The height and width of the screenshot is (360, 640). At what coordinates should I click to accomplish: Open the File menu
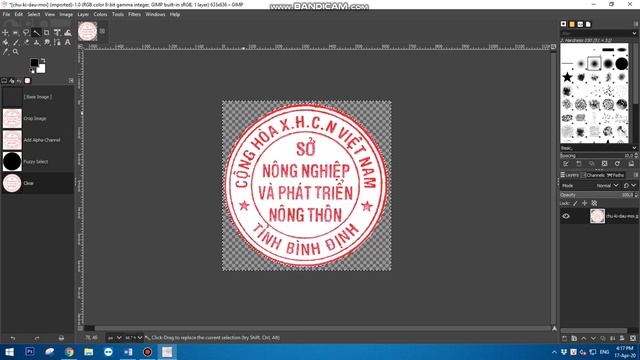tap(6, 14)
